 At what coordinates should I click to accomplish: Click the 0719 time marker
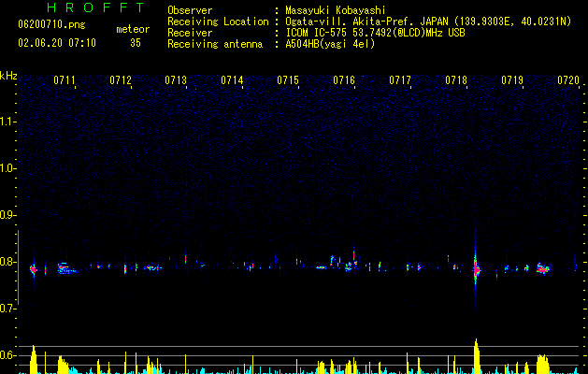(512, 79)
